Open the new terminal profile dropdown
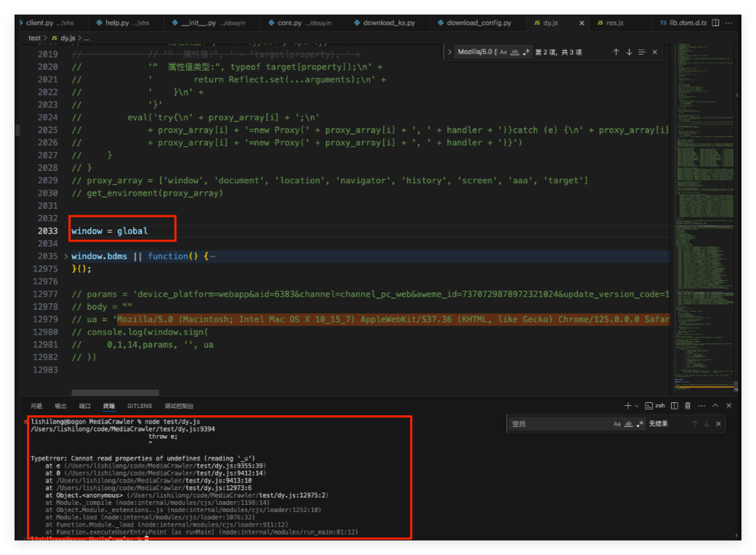Viewport: 756px width, 555px height. point(637,406)
